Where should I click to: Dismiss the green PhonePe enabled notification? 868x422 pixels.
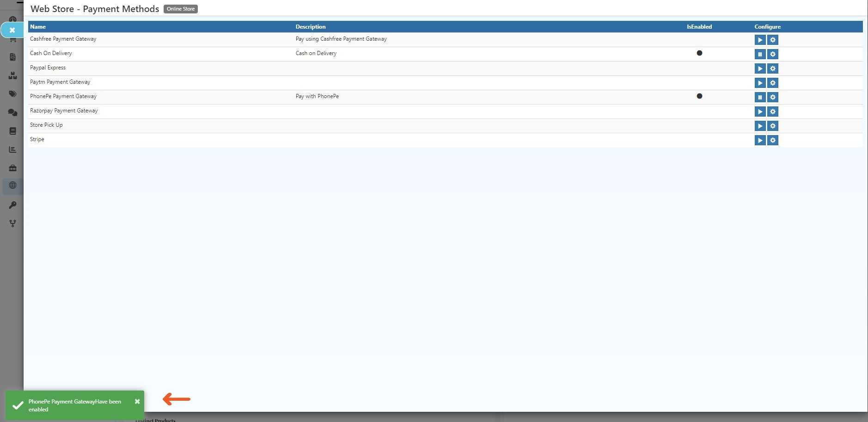(x=137, y=402)
